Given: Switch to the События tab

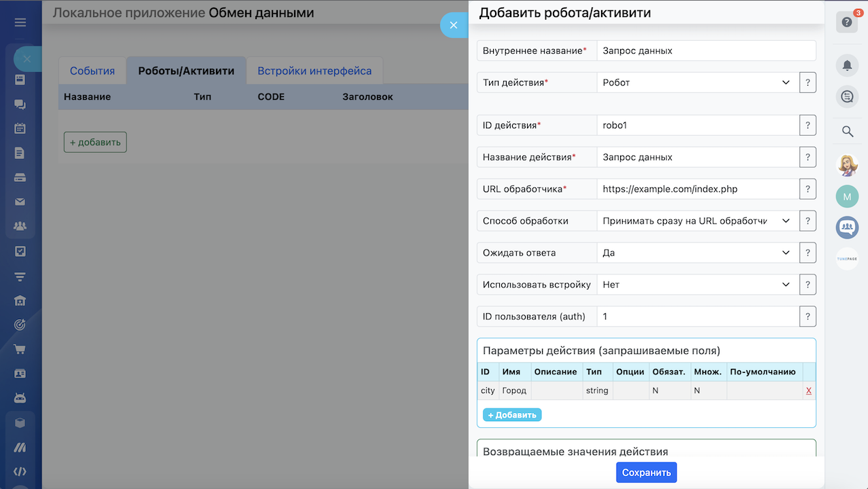Looking at the screenshot, I should [92, 71].
